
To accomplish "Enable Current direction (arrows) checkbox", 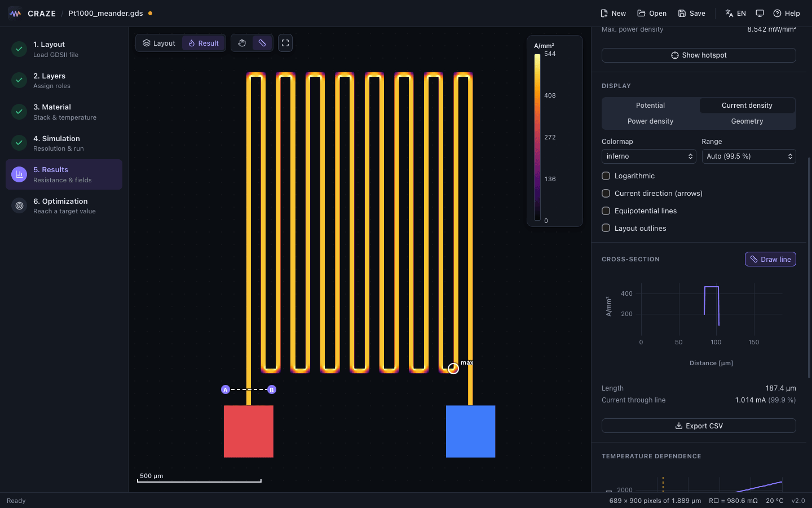I will point(606,194).
